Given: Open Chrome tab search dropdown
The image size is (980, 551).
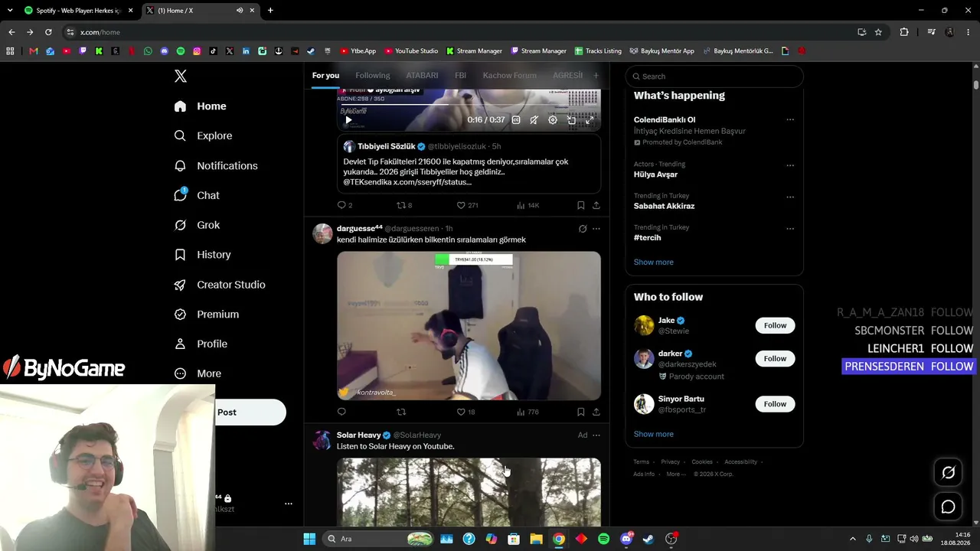Looking at the screenshot, I should [x=10, y=10].
